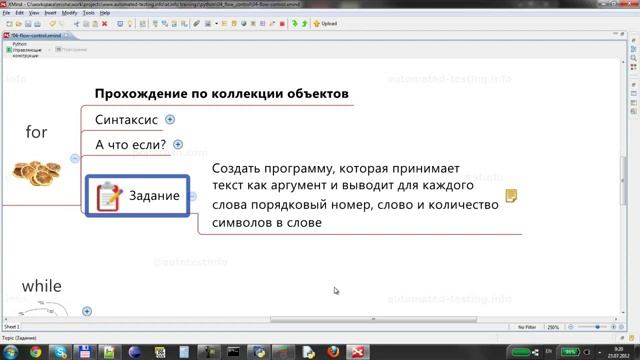Expand the while topic plus button
640x360 pixels.
pyautogui.click(x=87, y=311)
